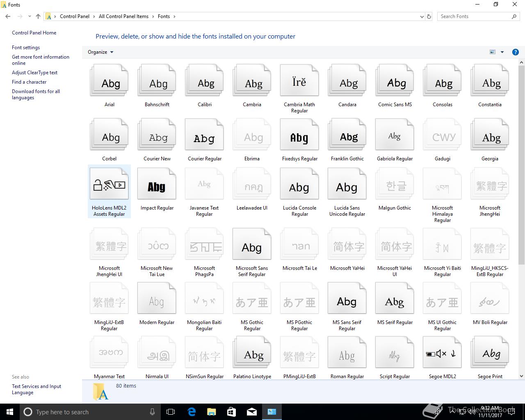The image size is (525, 420).
Task: Click the Search Fonts input field
Action: point(474,16)
